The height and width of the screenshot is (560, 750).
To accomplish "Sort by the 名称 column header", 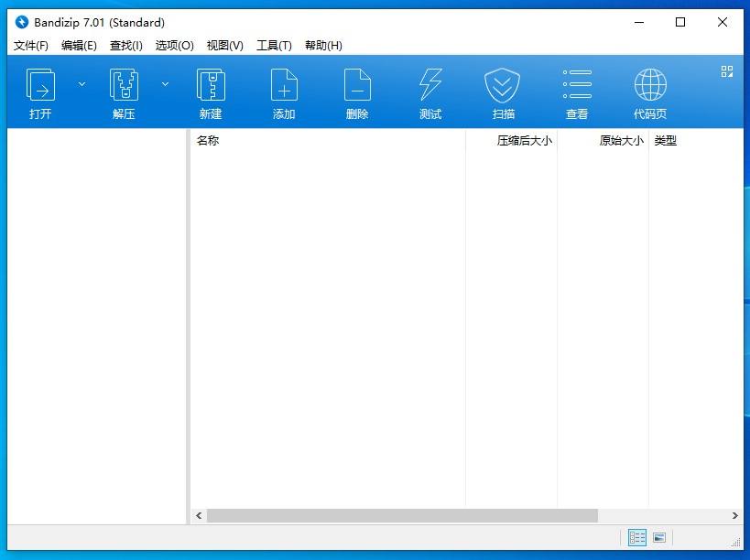I will pos(328,141).
